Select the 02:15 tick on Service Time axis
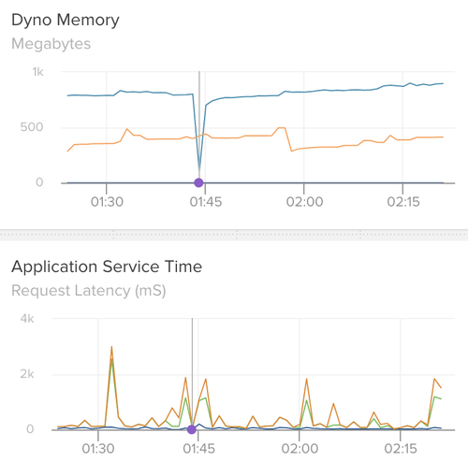The image size is (468, 476). pyautogui.click(x=401, y=449)
